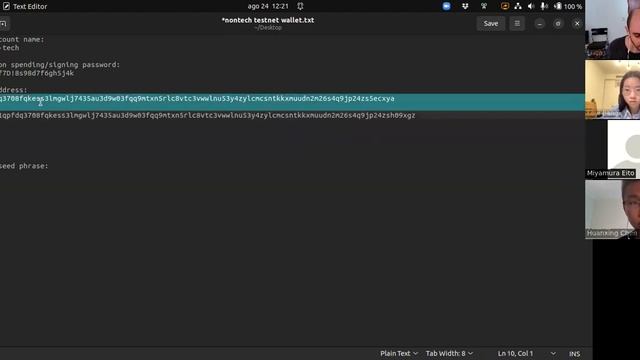
Task: Open the Tab Width: 8 dropdown
Action: coord(449,353)
